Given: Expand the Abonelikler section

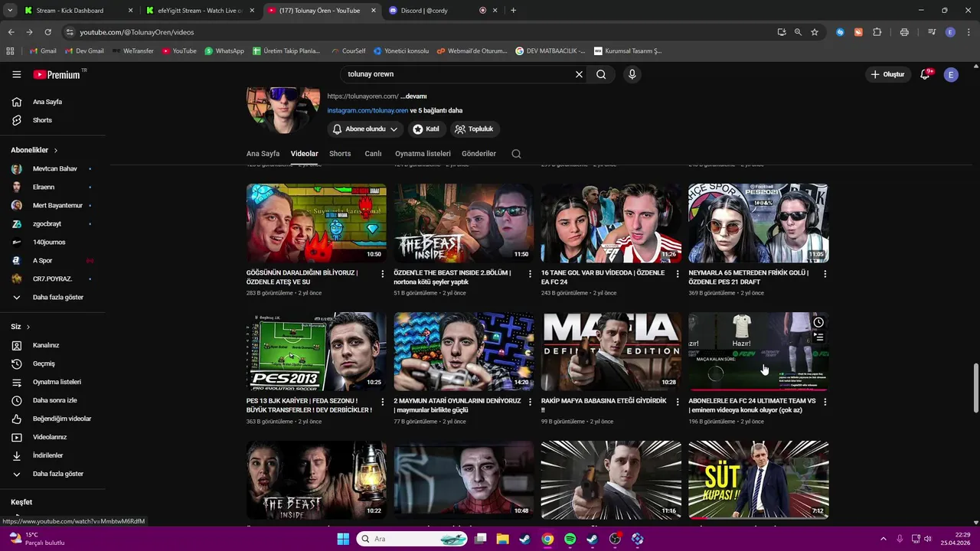Looking at the screenshot, I should point(34,150).
